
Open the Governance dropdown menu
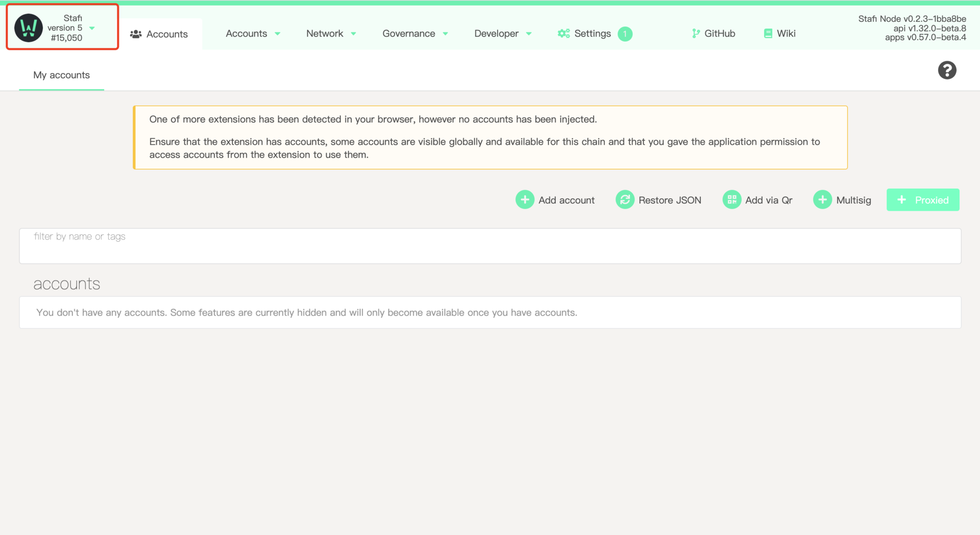click(x=415, y=34)
